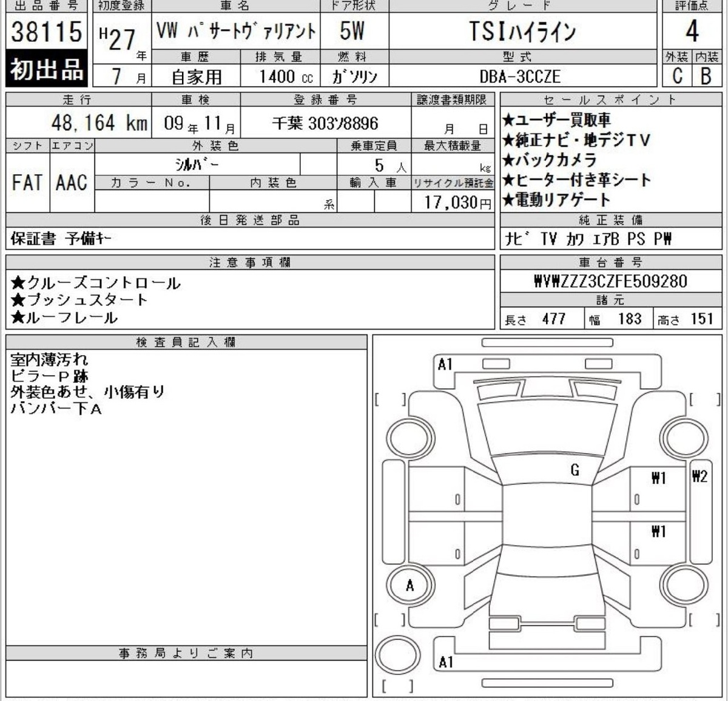Click the note 外装色あせ、小傷有り

click(x=87, y=392)
